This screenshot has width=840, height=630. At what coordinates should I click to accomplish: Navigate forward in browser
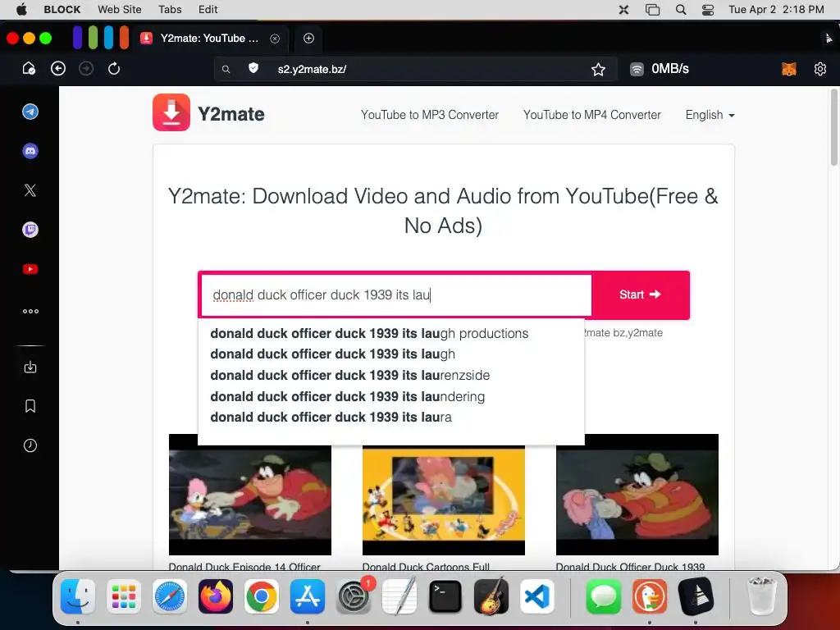click(86, 69)
